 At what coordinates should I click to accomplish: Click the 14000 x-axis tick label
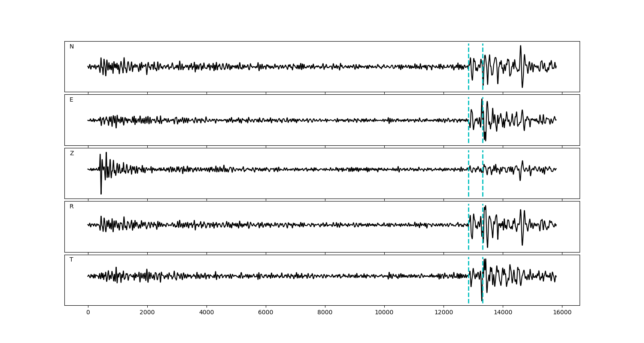tap(503, 313)
